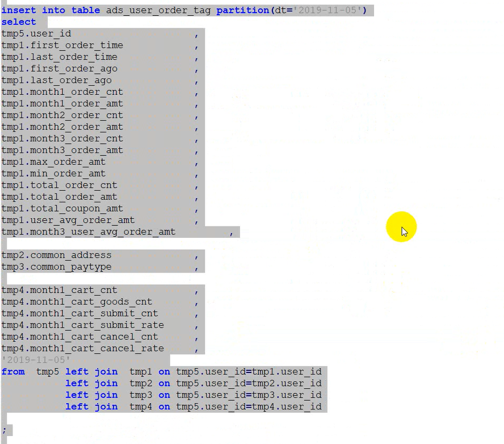Click 'tmp1.total_coupon_amt' column

tap(62, 209)
